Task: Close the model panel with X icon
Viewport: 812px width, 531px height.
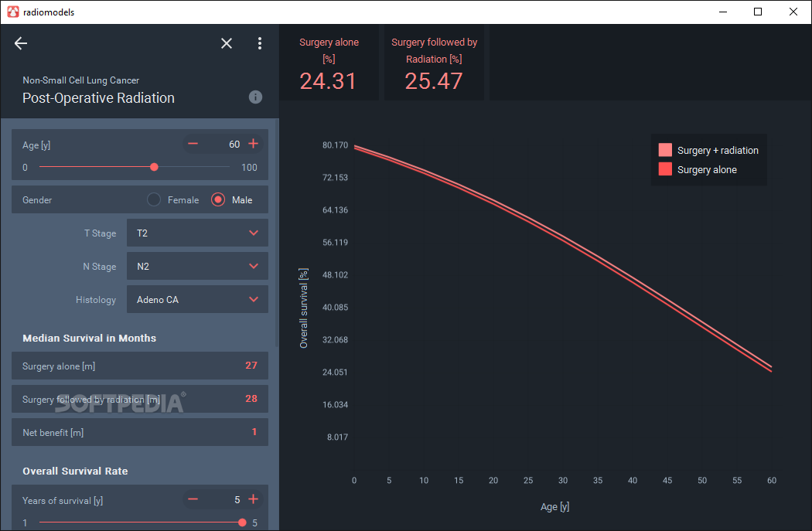Action: pos(227,43)
